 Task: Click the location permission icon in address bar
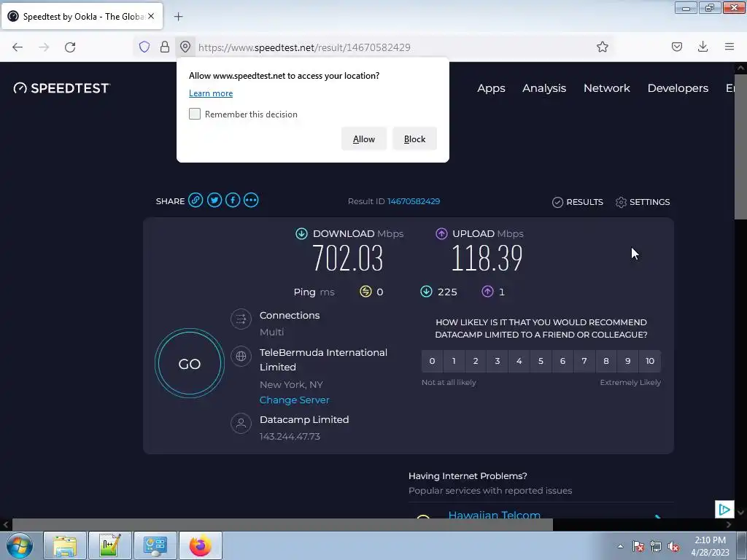(185, 47)
